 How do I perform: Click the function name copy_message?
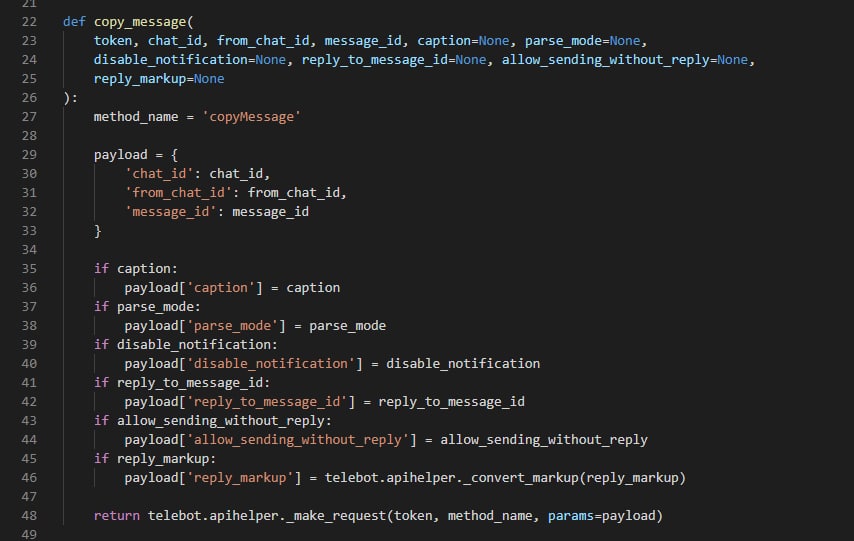(x=140, y=22)
